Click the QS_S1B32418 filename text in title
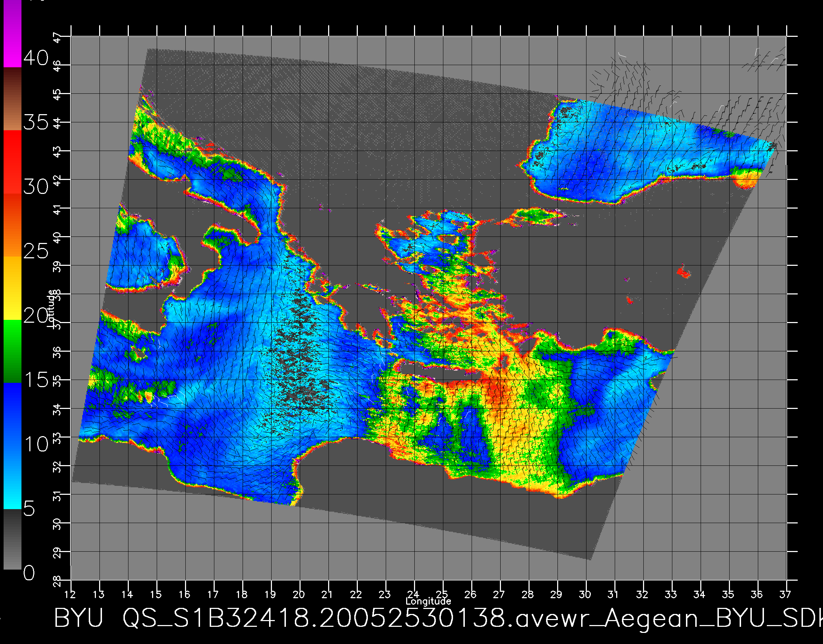Viewport: 823px width, 644px height. [216, 618]
